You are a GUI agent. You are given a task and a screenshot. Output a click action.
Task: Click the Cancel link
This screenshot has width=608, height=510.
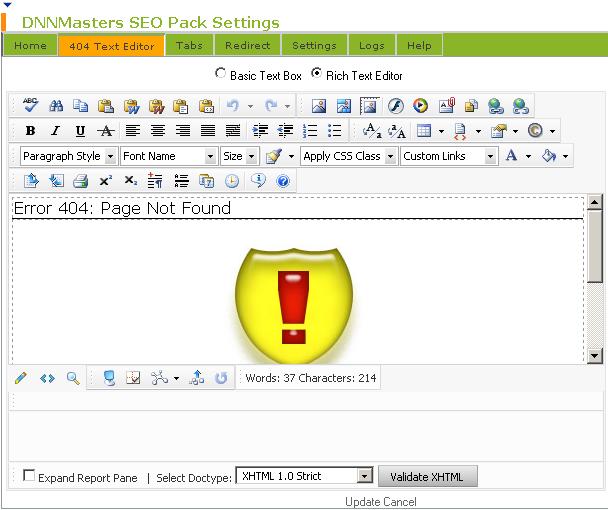[x=399, y=501]
